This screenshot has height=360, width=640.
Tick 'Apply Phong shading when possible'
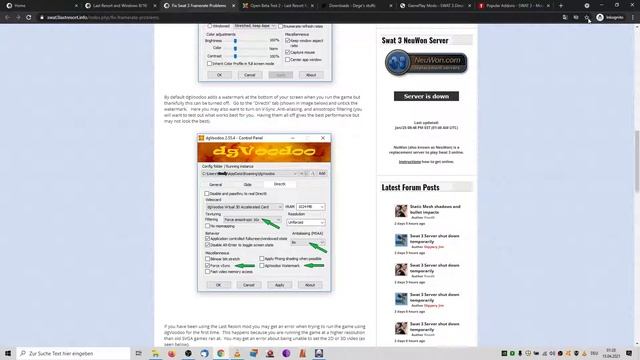tap(262, 259)
